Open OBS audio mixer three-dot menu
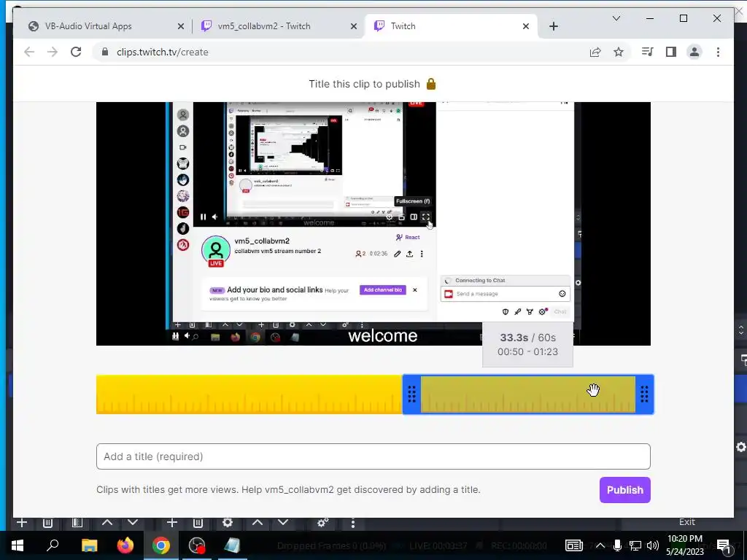 (x=352, y=523)
